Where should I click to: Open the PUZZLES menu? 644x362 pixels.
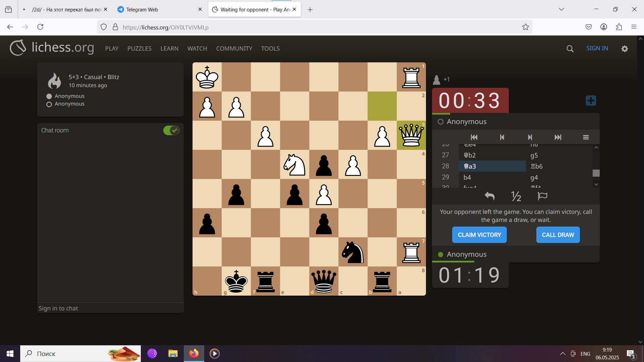pyautogui.click(x=139, y=49)
